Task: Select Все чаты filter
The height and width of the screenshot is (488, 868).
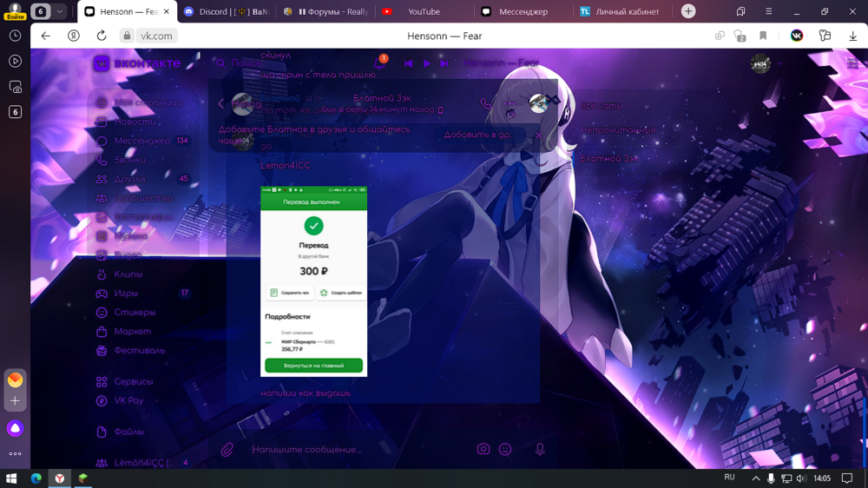Action: click(x=602, y=106)
